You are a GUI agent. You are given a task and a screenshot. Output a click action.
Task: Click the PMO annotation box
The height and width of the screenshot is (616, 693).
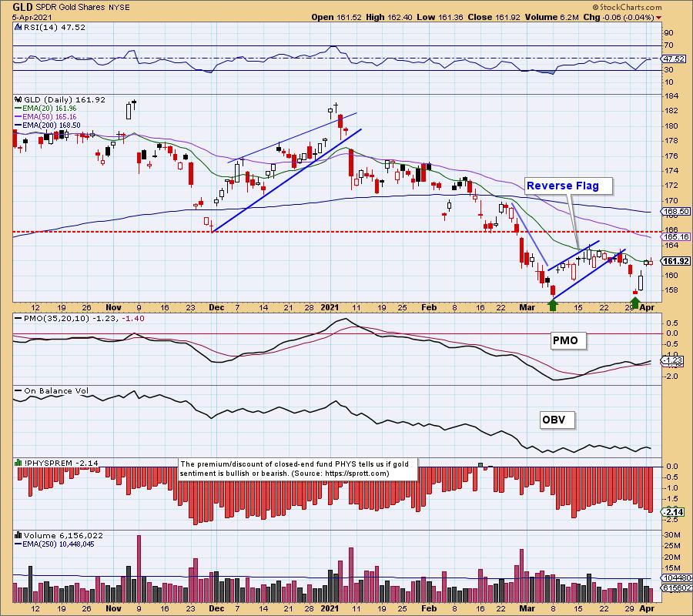pos(568,340)
